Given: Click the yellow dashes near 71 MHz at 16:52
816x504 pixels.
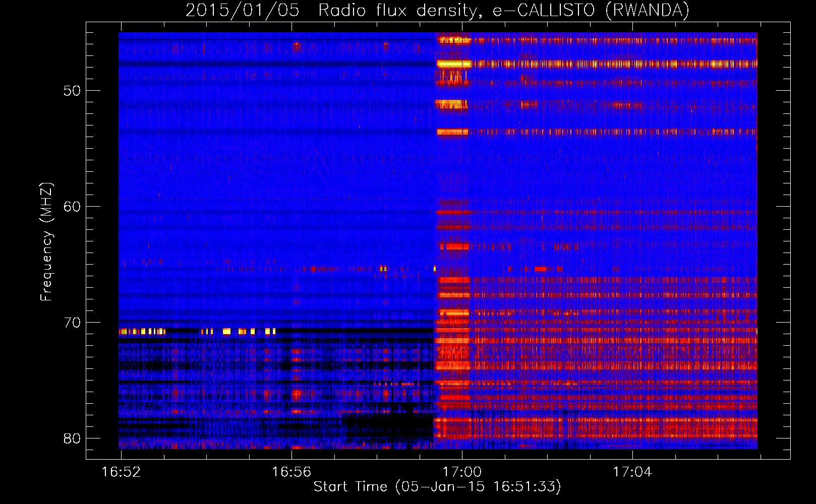Looking at the screenshot, I should point(142,332).
